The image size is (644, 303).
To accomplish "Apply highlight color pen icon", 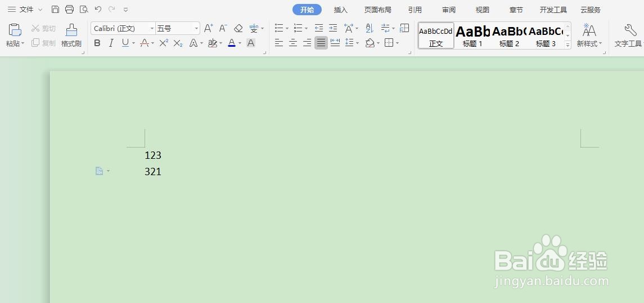I will (x=213, y=43).
